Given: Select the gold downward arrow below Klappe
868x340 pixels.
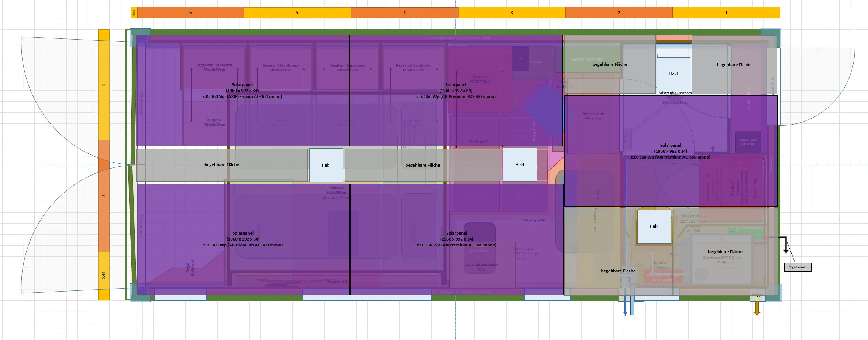Looking at the screenshot, I should pos(757,309).
